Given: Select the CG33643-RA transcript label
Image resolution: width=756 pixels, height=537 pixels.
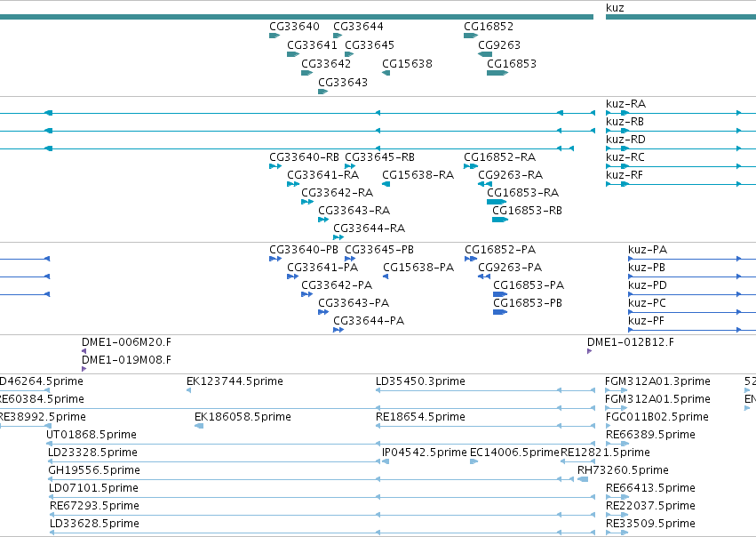Looking at the screenshot, I should 354,211.
